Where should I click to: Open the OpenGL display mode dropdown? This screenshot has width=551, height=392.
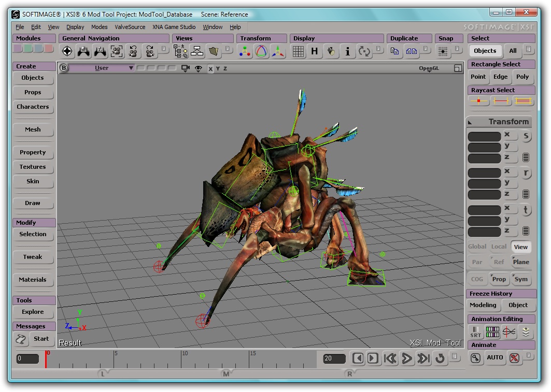429,68
